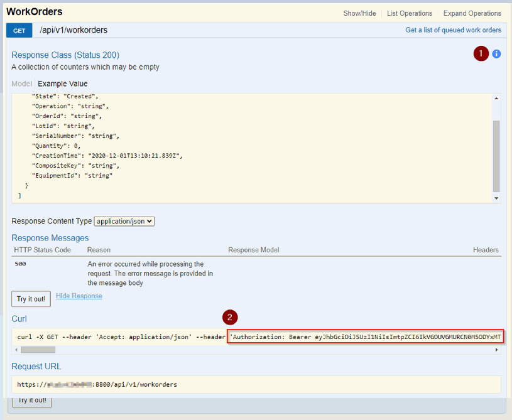Select List Operations link
Screen dimensions: 512x420
click(410, 13)
